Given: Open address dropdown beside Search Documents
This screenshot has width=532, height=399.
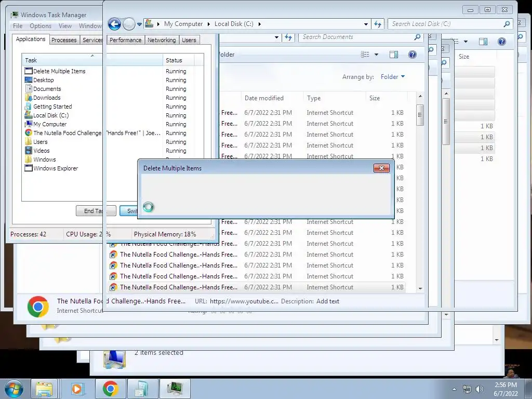Looking at the screenshot, I should tap(276, 37).
